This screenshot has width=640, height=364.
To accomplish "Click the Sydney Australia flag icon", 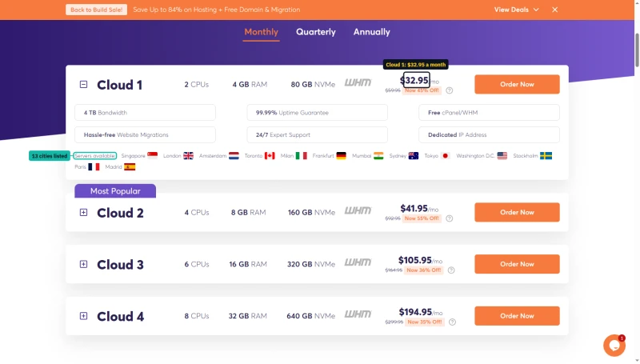I will click(x=414, y=155).
